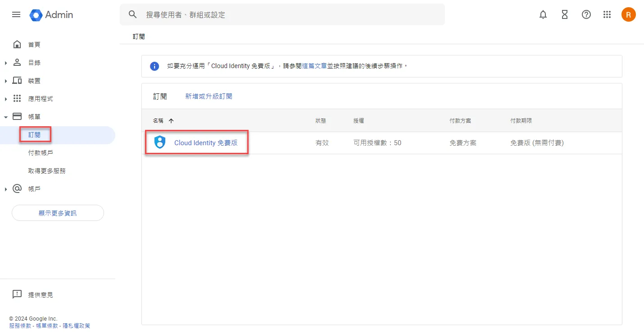This screenshot has height=335, width=644.
Task: Expand the 目錄 section arrow
Action: coord(6,63)
